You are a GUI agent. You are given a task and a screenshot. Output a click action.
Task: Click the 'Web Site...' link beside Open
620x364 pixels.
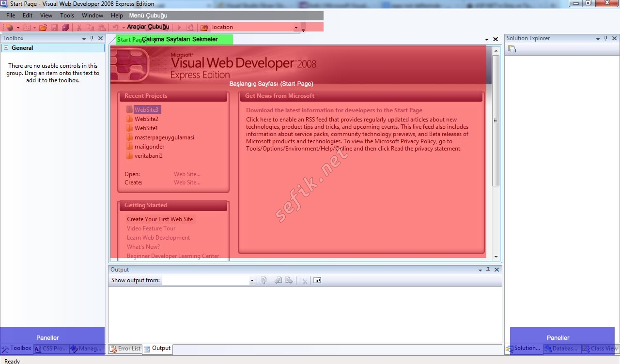(187, 174)
